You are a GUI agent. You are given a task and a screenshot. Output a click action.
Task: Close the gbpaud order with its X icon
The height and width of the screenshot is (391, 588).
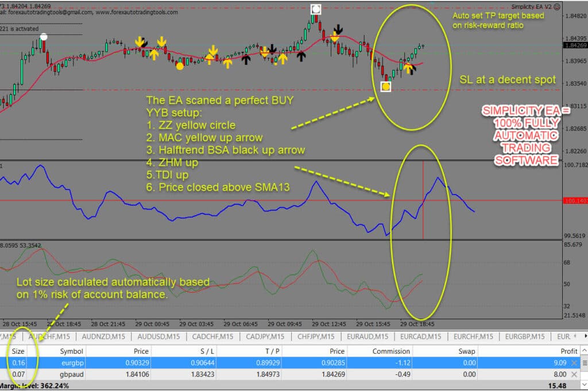[574, 374]
